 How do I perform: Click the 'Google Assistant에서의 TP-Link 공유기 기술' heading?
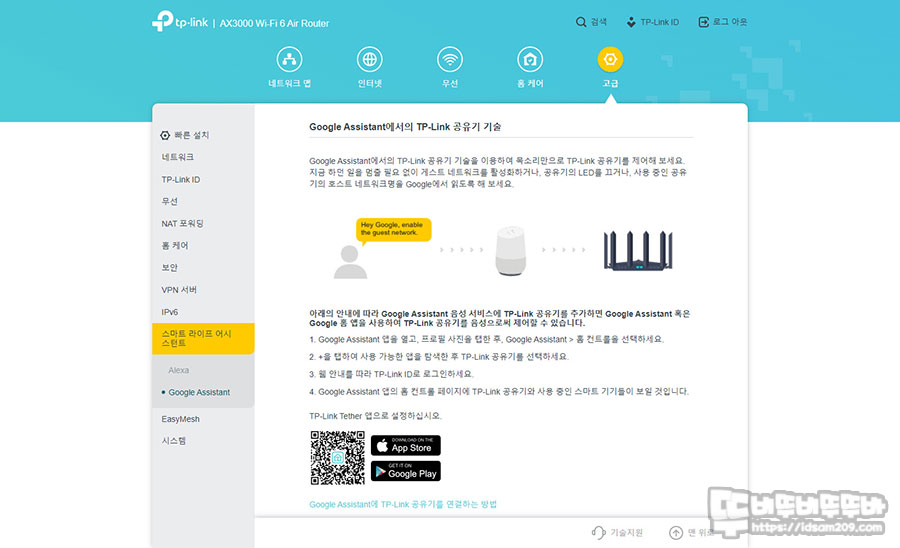[x=405, y=127]
